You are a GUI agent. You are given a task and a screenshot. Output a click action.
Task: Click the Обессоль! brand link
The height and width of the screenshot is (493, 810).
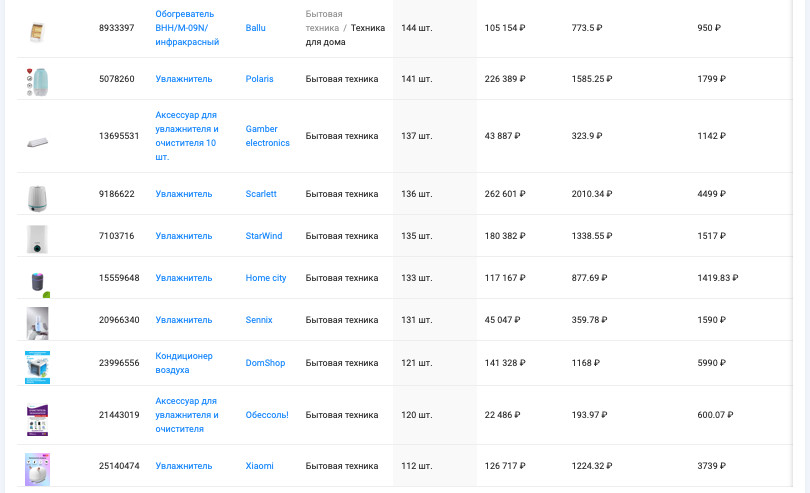click(267, 415)
